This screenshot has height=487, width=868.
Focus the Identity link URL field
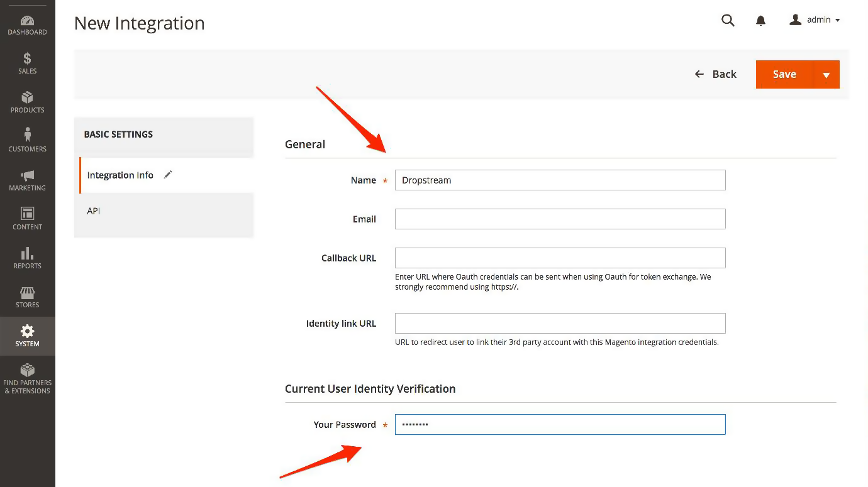coord(560,323)
